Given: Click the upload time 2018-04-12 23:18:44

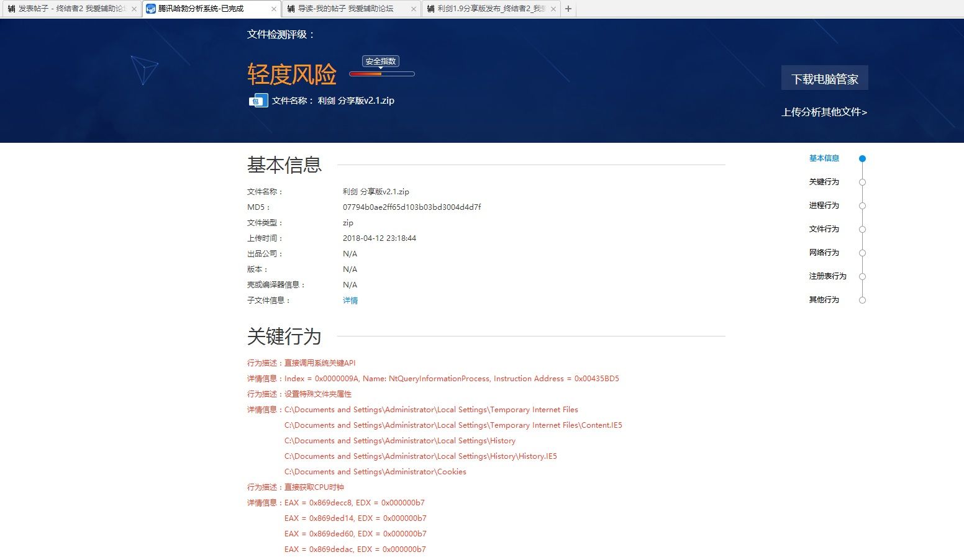Looking at the screenshot, I should (x=380, y=238).
